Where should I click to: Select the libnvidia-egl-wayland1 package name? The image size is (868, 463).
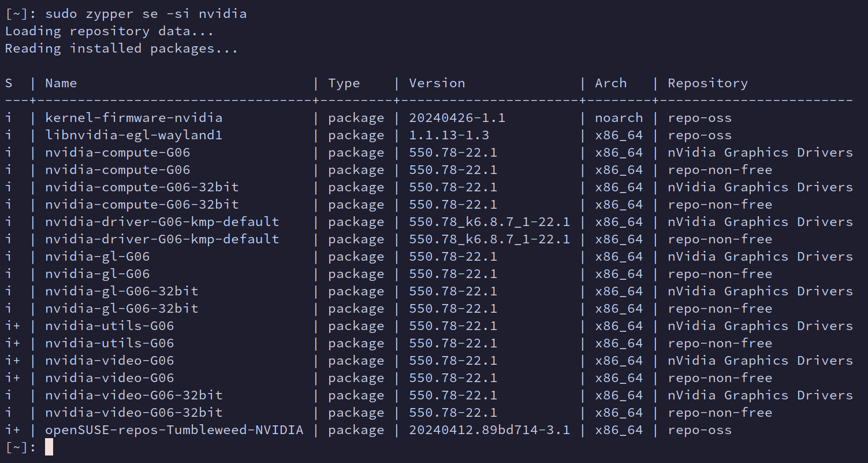point(133,135)
